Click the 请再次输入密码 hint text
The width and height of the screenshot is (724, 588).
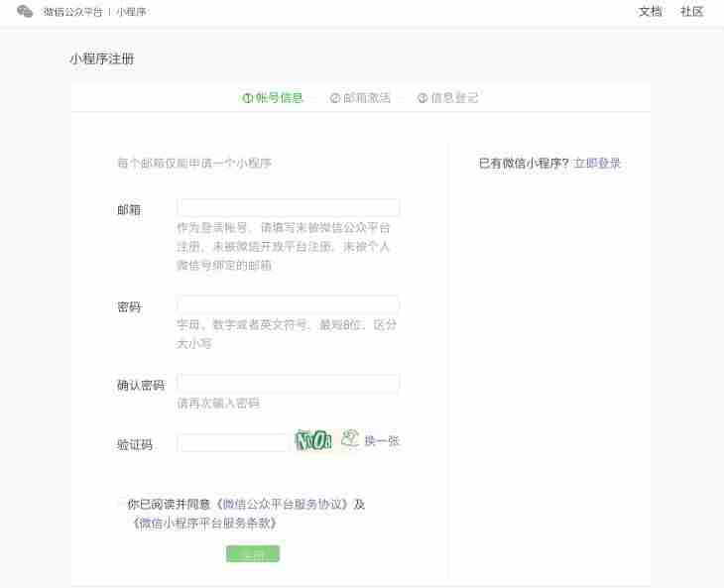pos(218,404)
